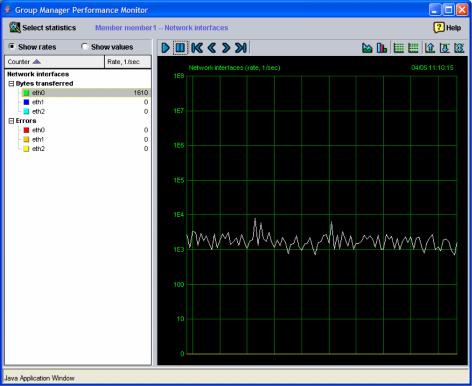Click the play button in chart toolbar

click(165, 48)
